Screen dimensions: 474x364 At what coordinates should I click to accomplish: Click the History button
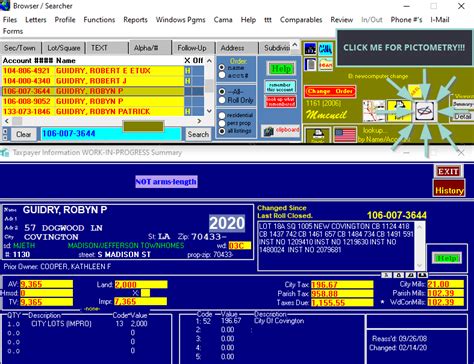[x=449, y=190]
